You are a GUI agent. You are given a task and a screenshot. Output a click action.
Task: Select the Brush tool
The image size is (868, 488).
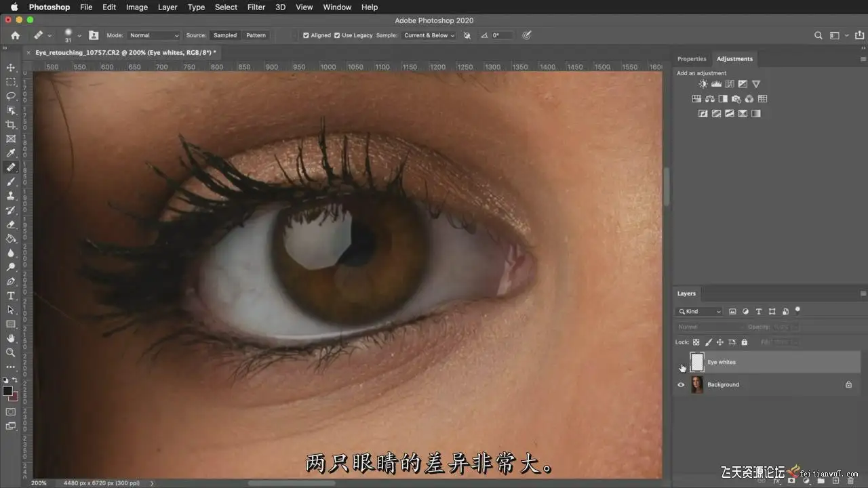pyautogui.click(x=11, y=182)
